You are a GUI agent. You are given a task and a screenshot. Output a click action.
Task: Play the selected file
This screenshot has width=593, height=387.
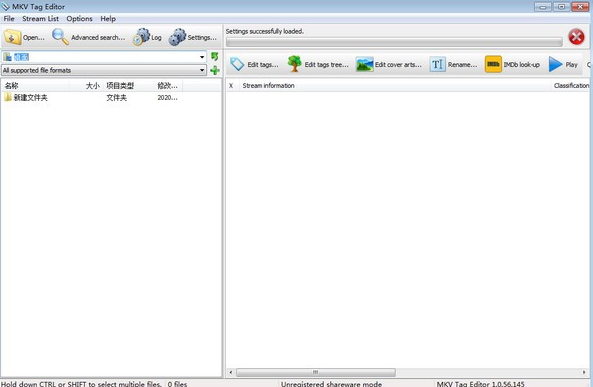[x=563, y=65]
